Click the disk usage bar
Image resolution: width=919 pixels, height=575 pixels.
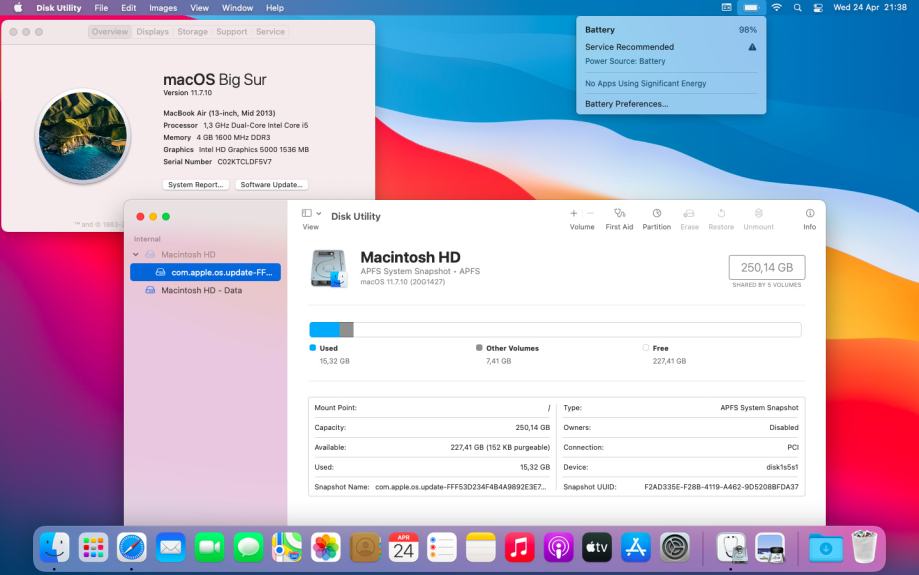(555, 330)
